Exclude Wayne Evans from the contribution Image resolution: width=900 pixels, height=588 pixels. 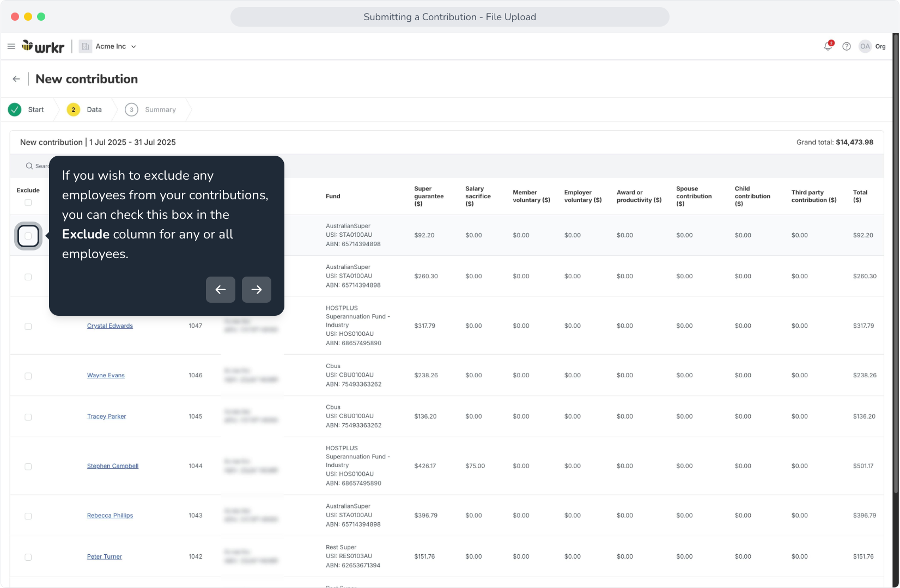point(28,376)
